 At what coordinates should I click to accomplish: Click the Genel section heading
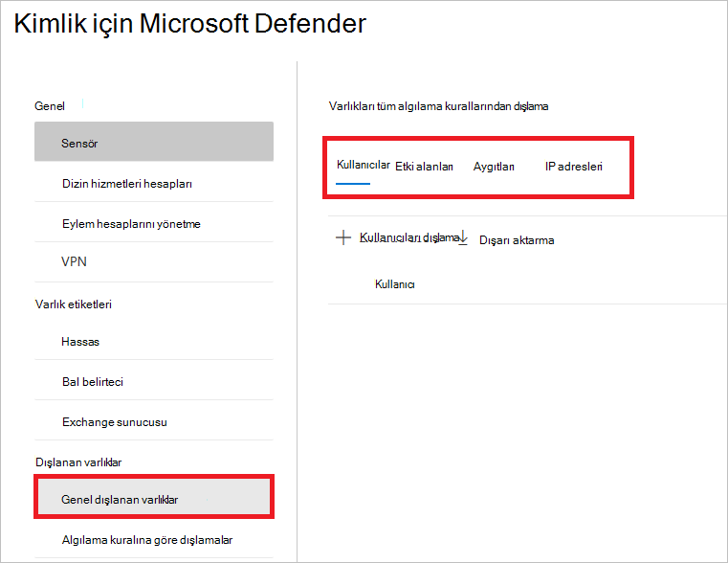click(x=50, y=106)
